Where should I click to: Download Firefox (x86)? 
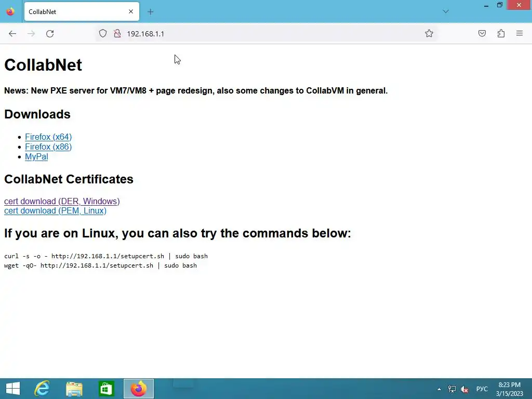click(x=48, y=147)
